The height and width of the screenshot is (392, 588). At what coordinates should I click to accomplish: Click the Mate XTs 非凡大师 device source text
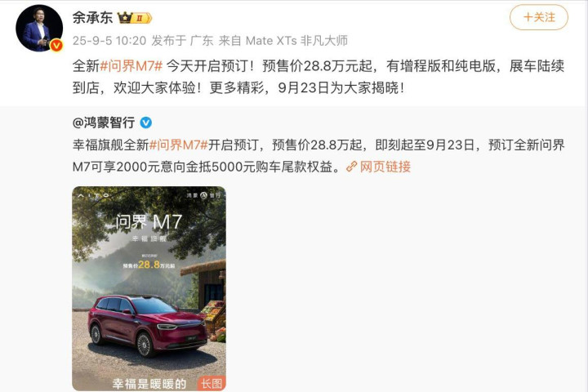(296, 41)
